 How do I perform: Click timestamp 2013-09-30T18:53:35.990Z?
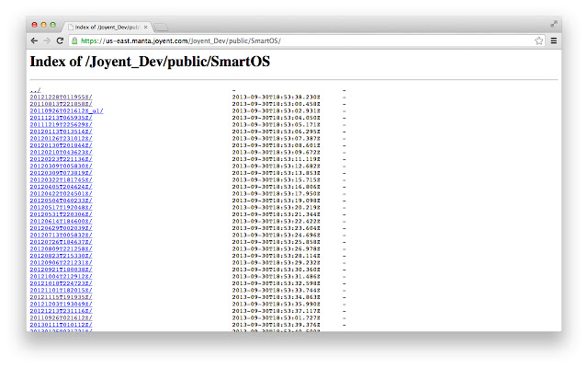click(277, 305)
